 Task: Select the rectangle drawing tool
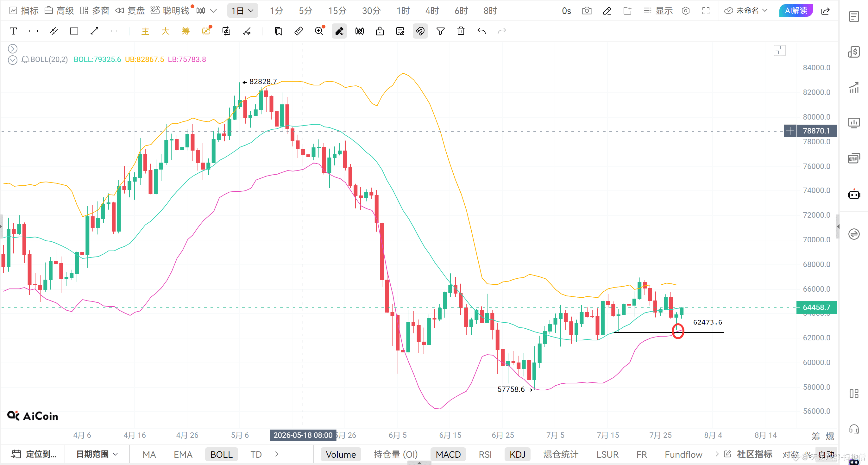point(74,31)
